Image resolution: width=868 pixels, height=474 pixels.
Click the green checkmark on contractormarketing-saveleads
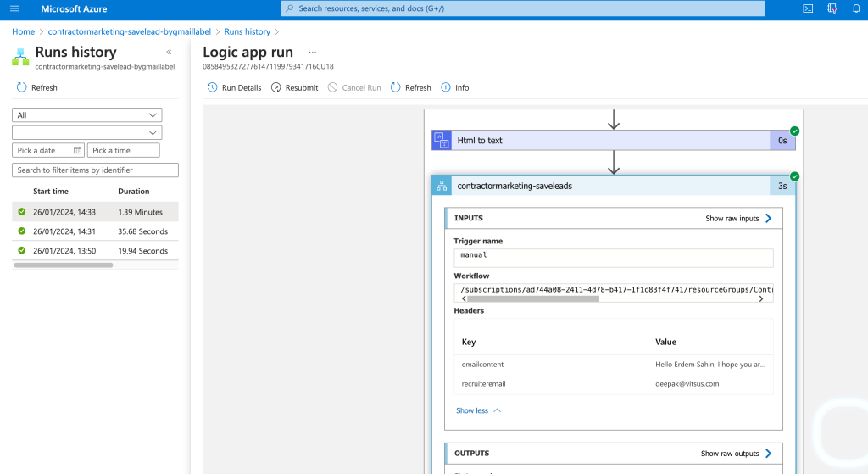coord(795,176)
